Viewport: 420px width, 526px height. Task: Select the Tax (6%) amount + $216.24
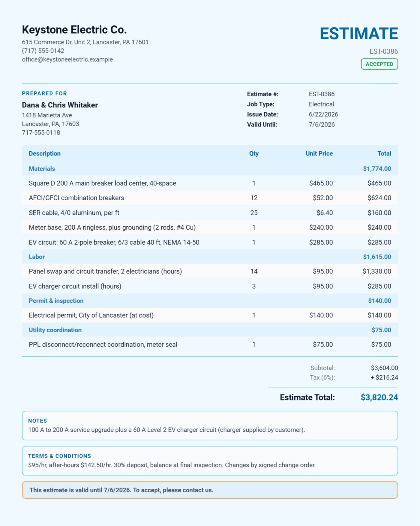[x=384, y=378]
